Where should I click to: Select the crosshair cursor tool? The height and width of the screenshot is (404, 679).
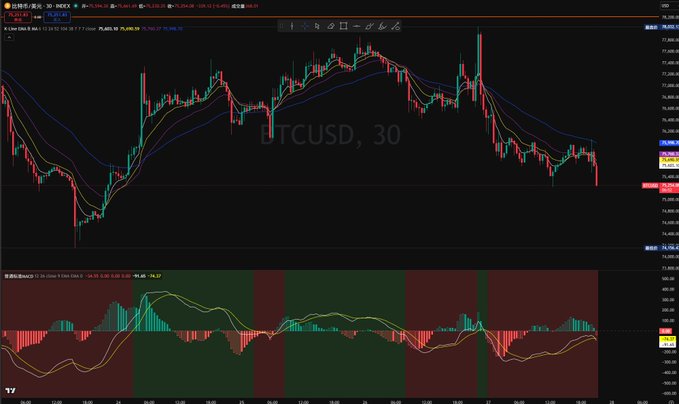click(305, 26)
